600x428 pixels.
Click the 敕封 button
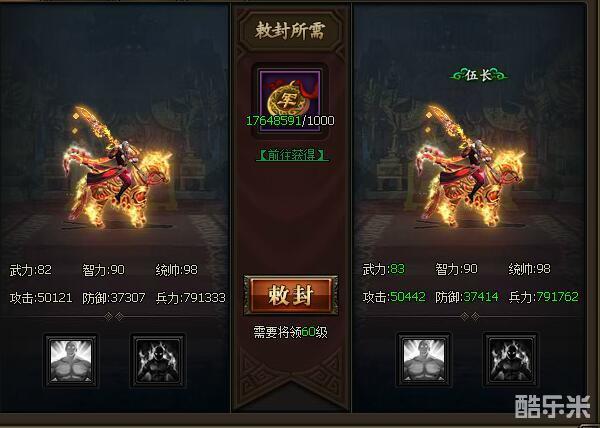(291, 295)
